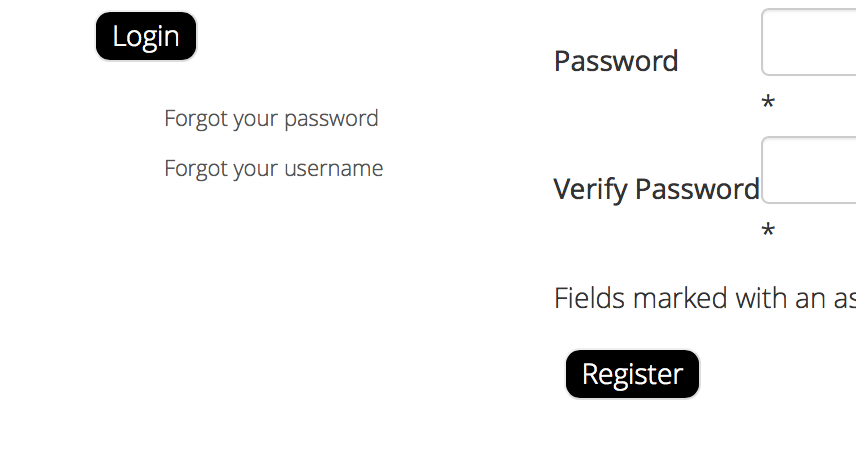Start username recovery via the forgot link
856x450 pixels.
point(273,168)
